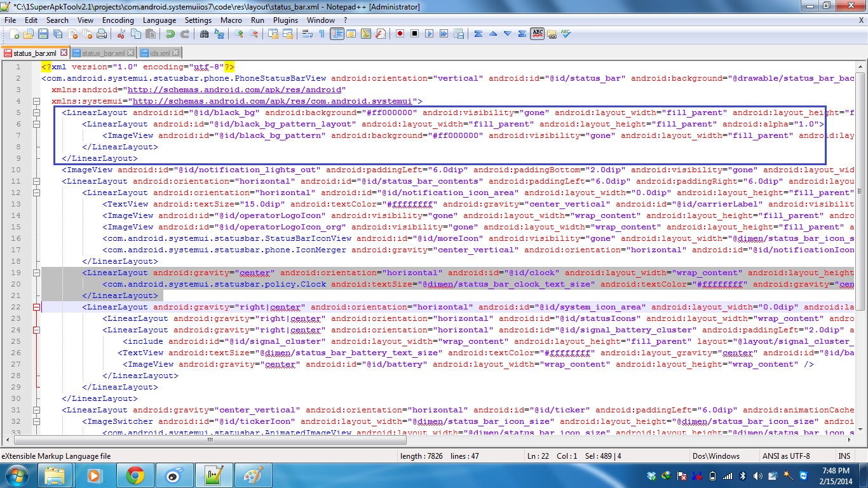This screenshot has width=868, height=488.
Task: Copy selection using the toolbar copy icon
Action: point(135,34)
